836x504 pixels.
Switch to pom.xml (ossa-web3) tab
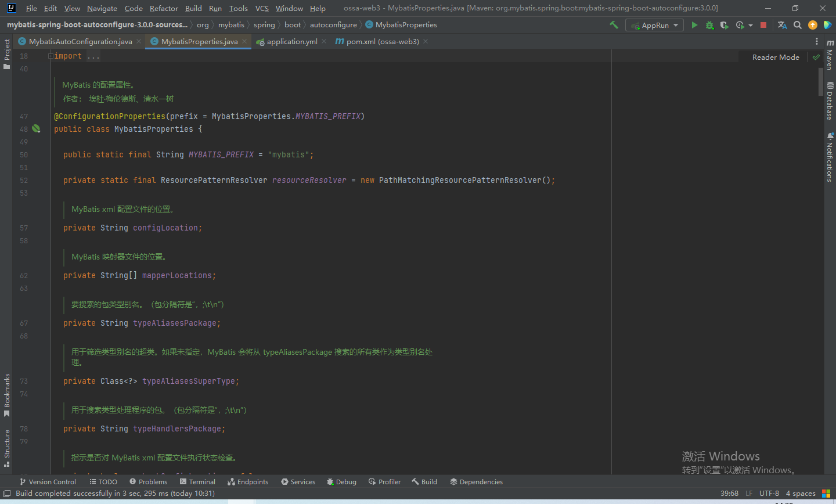[382, 41]
